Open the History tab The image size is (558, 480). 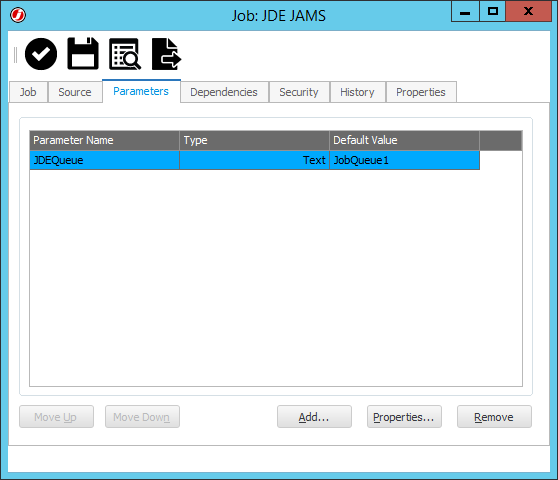coord(357,92)
